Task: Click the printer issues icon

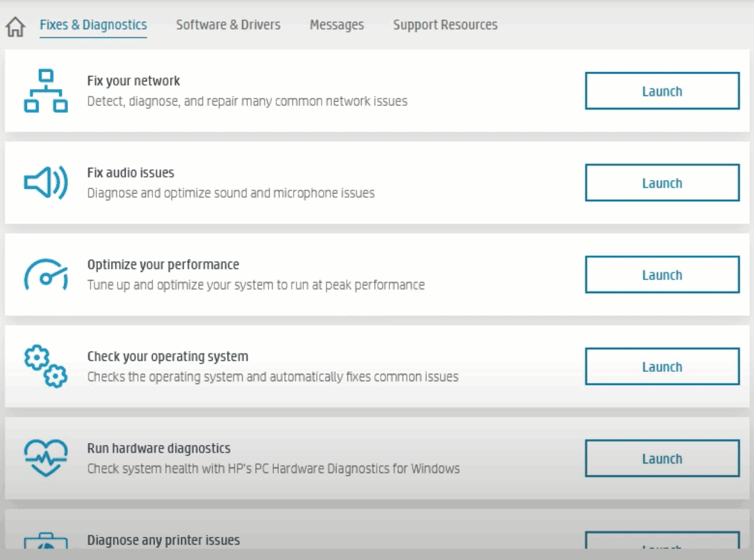Action: [x=46, y=542]
